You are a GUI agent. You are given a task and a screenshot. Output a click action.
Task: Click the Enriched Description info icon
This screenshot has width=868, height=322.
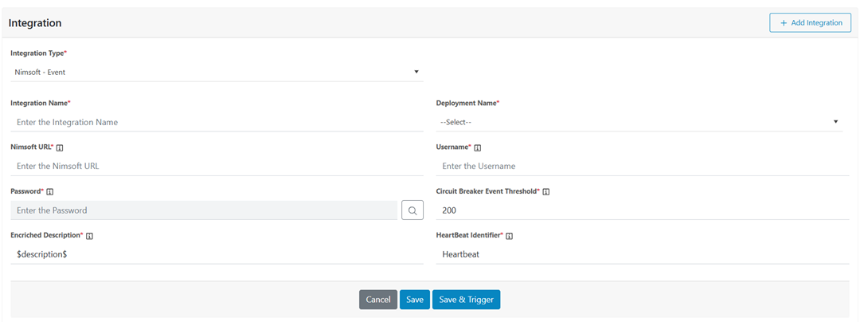pos(90,236)
